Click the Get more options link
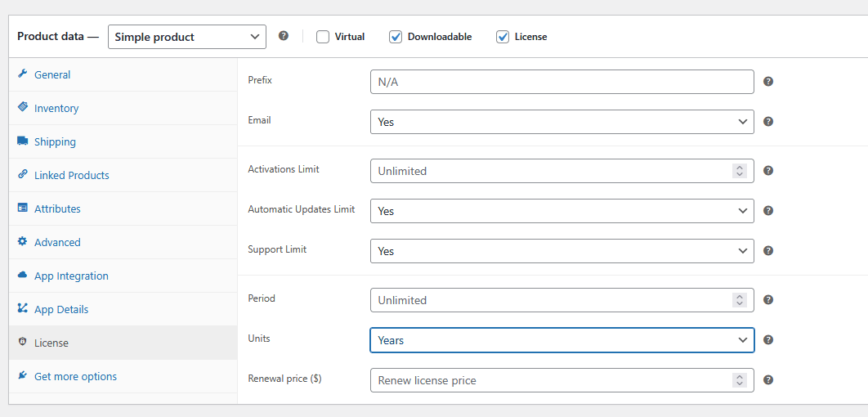This screenshot has height=417, width=868. click(x=75, y=376)
